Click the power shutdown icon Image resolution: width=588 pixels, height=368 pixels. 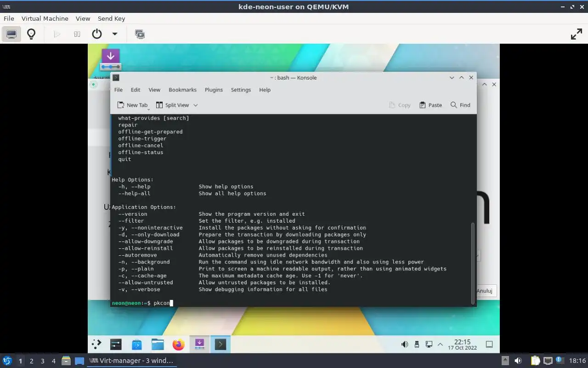(x=97, y=34)
